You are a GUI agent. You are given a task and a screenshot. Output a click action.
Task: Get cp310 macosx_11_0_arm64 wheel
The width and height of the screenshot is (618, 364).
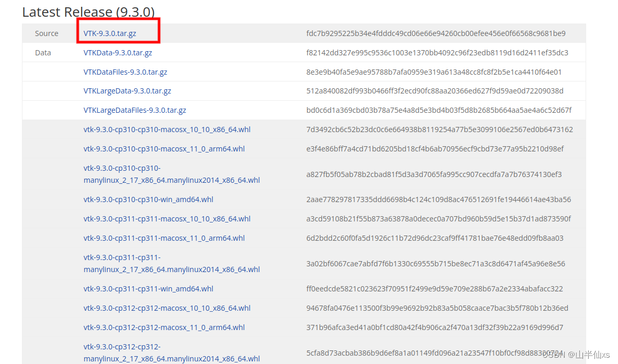(164, 149)
